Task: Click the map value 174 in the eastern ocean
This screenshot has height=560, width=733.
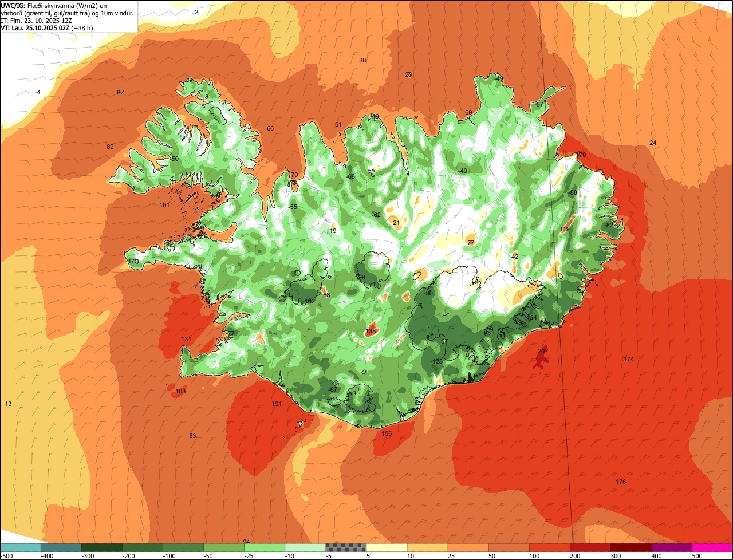Action: coord(629,359)
